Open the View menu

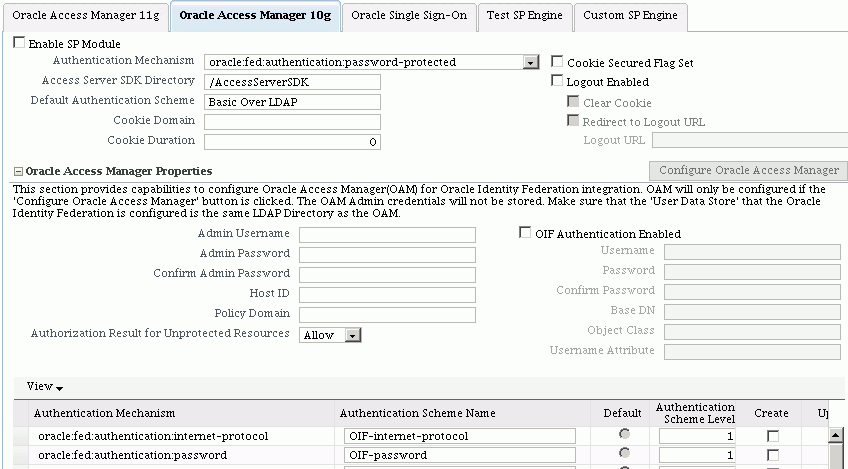pos(44,387)
